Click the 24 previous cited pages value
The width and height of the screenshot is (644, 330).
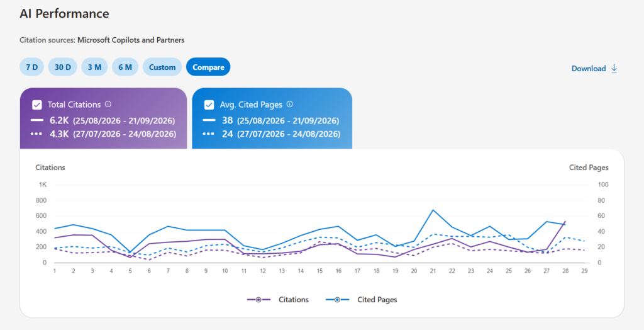(x=228, y=134)
